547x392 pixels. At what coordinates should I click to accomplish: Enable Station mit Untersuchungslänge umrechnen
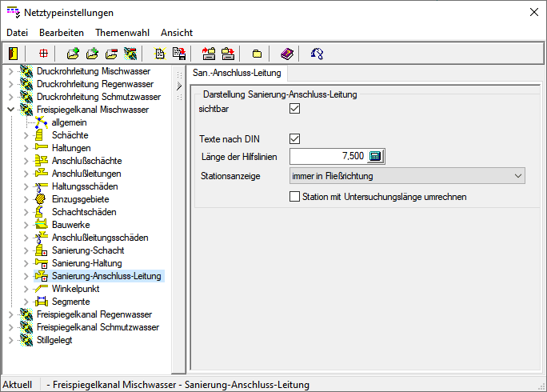coord(294,196)
